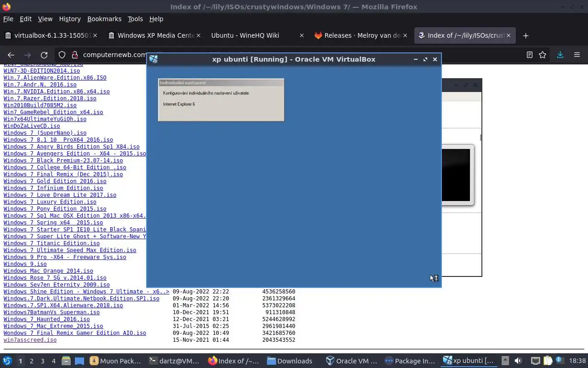
Task: Open the Tools menu
Action: click(x=135, y=19)
